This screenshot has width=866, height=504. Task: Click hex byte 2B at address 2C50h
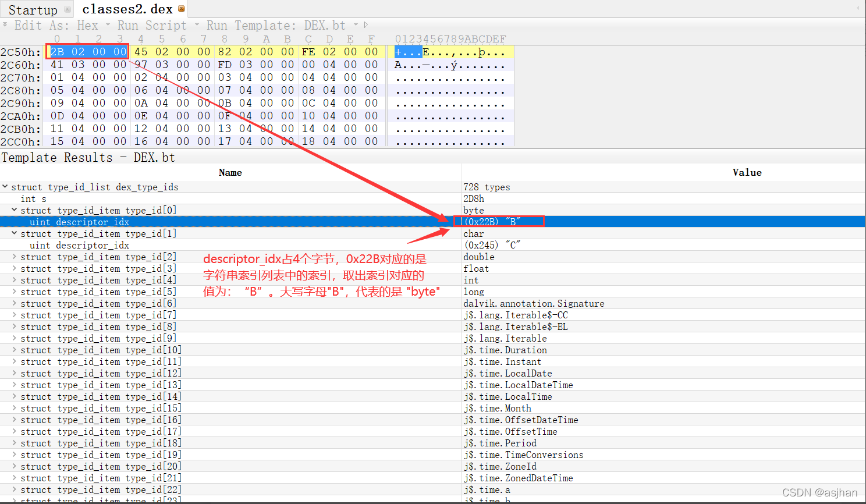[57, 52]
